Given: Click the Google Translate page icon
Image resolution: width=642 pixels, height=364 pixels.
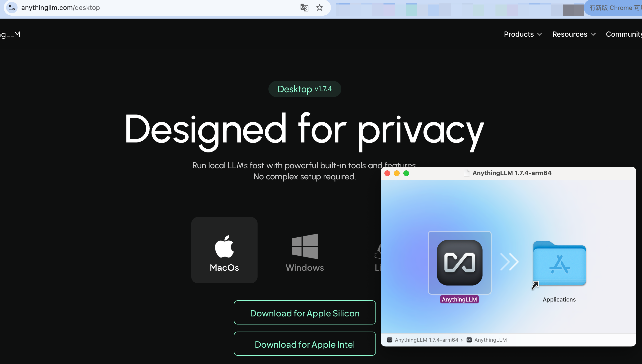Looking at the screenshot, I should point(304,8).
